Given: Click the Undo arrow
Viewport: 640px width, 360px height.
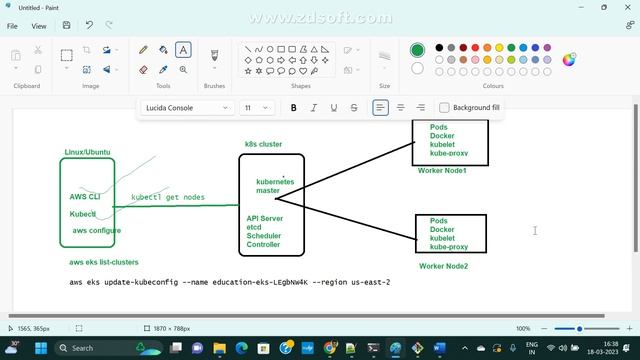Looking at the screenshot, I should point(89,25).
